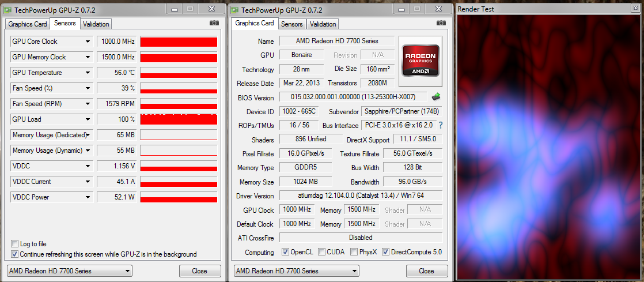This screenshot has height=282, width=644.
Task: Switch to Sensors tab in right GPU-Z window
Action: click(292, 24)
